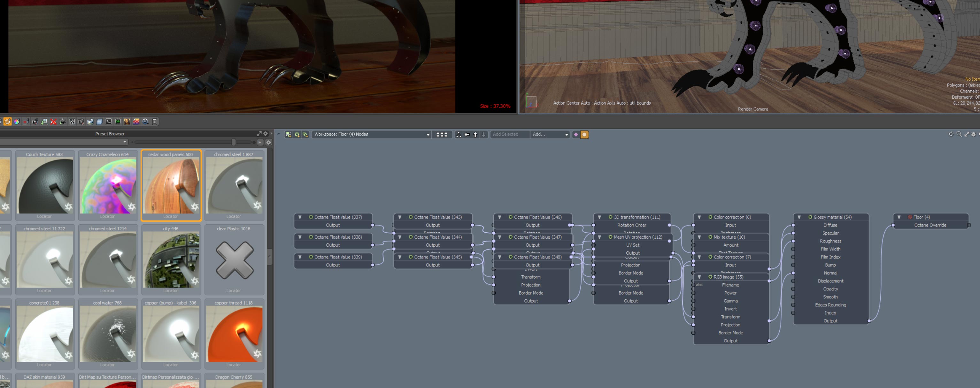Toggle the F button in Preset Browser
Screen dimensions: 980x388
point(260,142)
